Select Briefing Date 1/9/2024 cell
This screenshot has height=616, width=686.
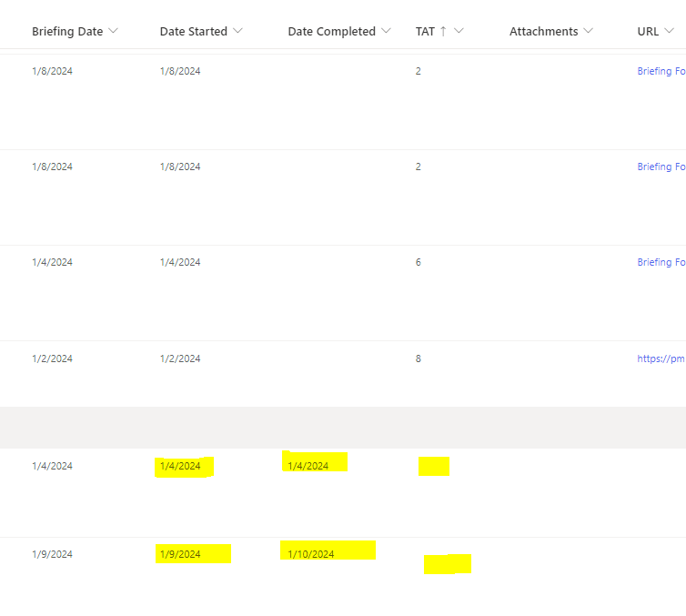pyautogui.click(x=52, y=554)
